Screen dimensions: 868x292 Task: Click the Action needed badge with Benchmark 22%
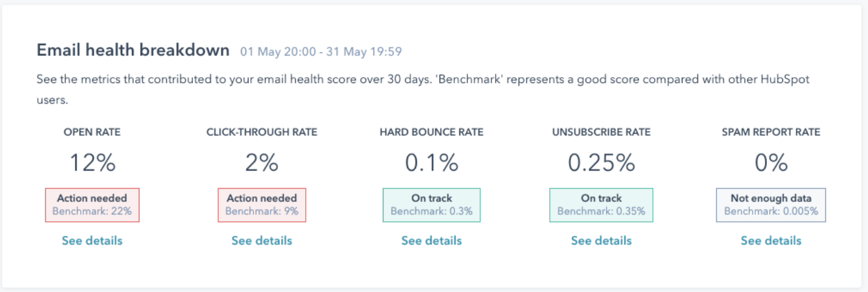[92, 205]
